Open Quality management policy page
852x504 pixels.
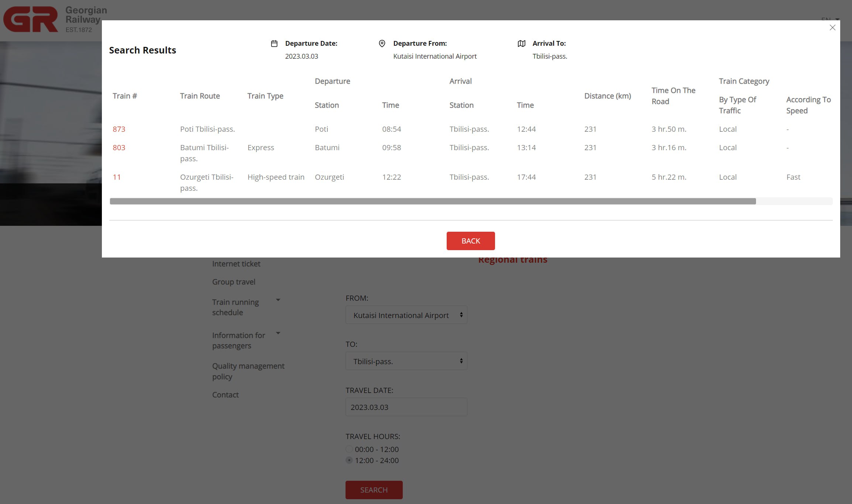(248, 371)
